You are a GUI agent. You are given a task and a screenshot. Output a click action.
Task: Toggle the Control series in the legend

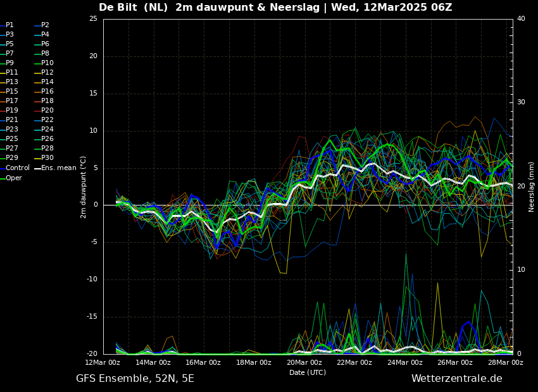click(17, 168)
